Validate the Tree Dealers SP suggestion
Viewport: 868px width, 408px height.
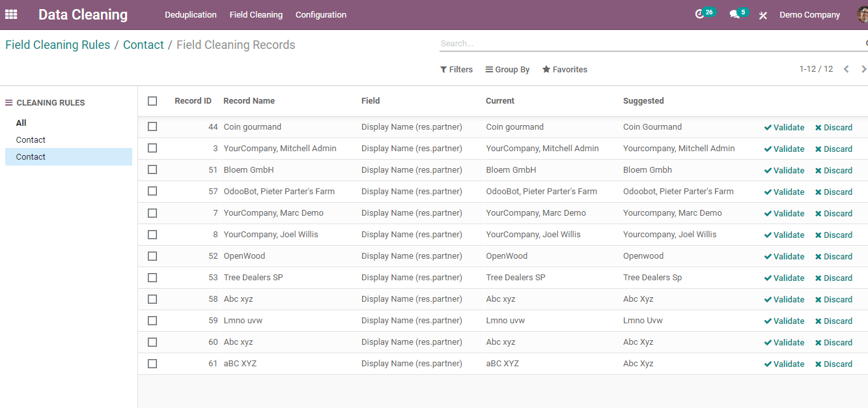pyautogui.click(x=784, y=278)
